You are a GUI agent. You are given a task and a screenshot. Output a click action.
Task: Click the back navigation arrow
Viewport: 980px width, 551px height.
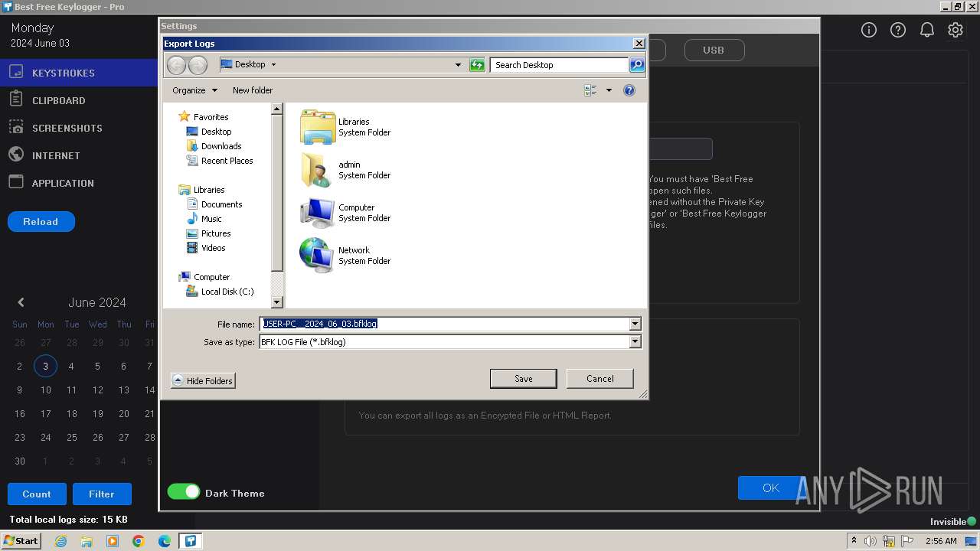tap(176, 65)
